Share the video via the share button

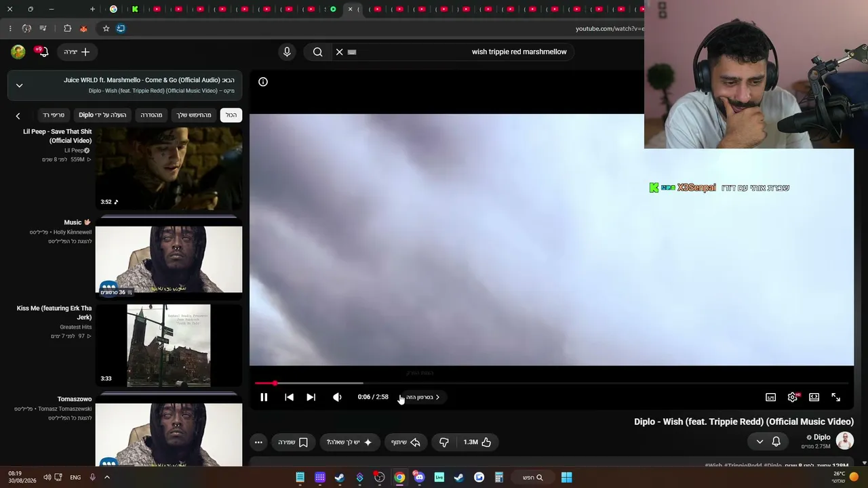point(406,442)
